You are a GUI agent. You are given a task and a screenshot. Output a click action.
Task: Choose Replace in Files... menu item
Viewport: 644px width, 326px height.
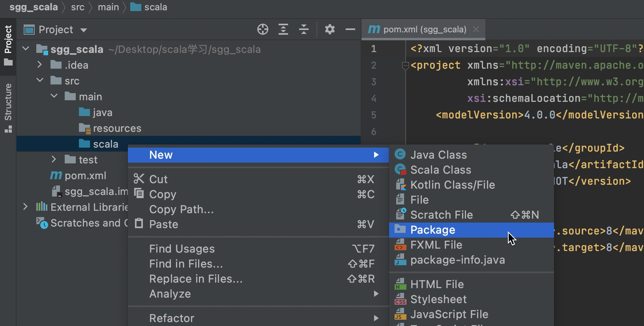coord(258,279)
